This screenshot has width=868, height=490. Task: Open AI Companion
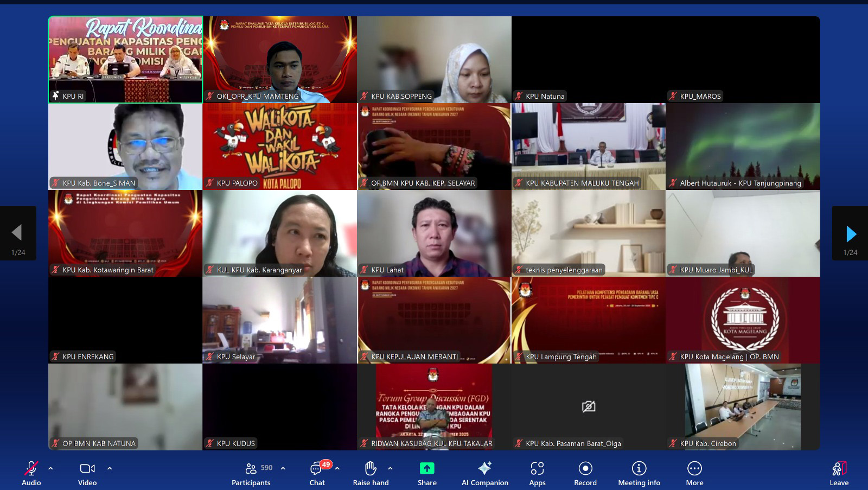484,473
